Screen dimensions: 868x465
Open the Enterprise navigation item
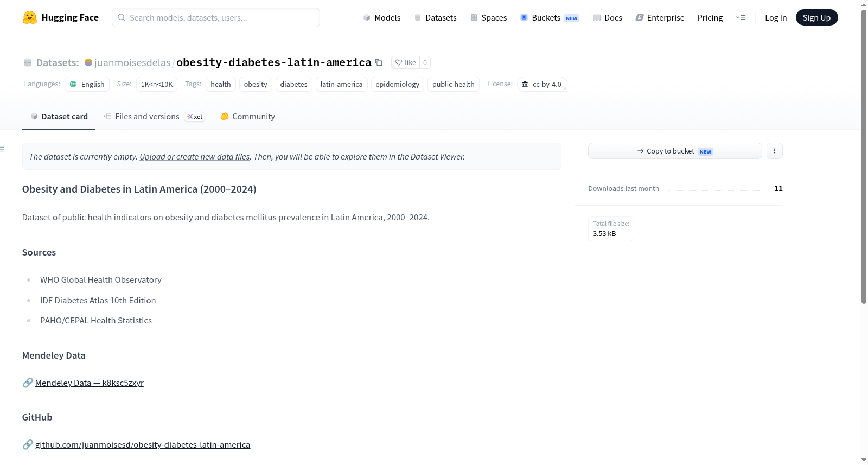click(x=660, y=17)
